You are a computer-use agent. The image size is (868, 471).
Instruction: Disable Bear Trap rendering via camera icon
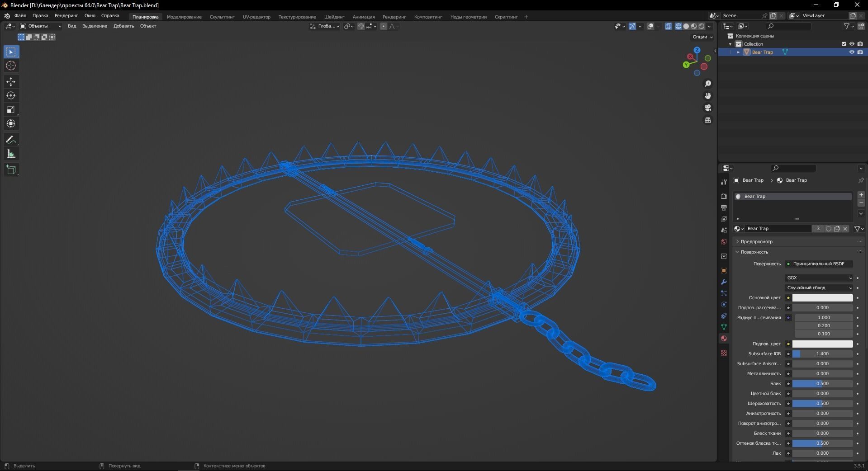point(860,52)
